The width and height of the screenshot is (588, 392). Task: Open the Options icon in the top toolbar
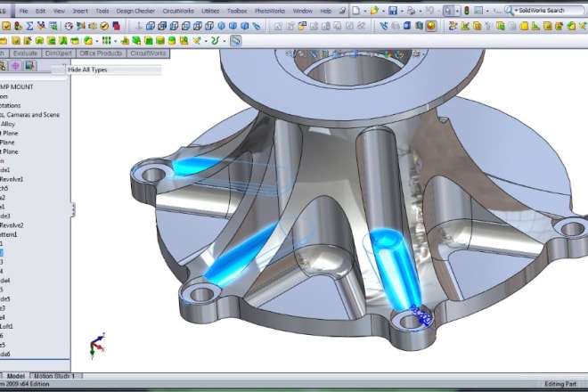pyautogui.click(x=478, y=11)
